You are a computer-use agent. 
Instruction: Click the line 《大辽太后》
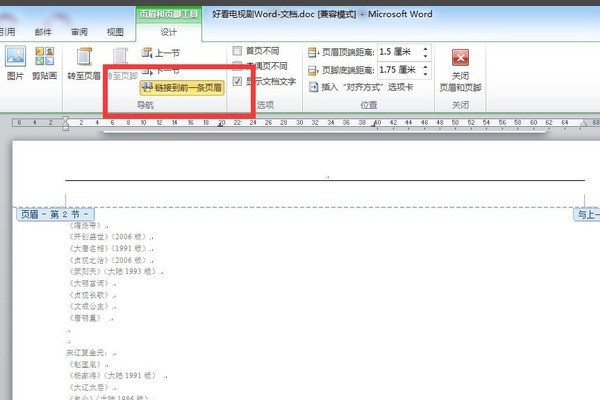click(91, 387)
